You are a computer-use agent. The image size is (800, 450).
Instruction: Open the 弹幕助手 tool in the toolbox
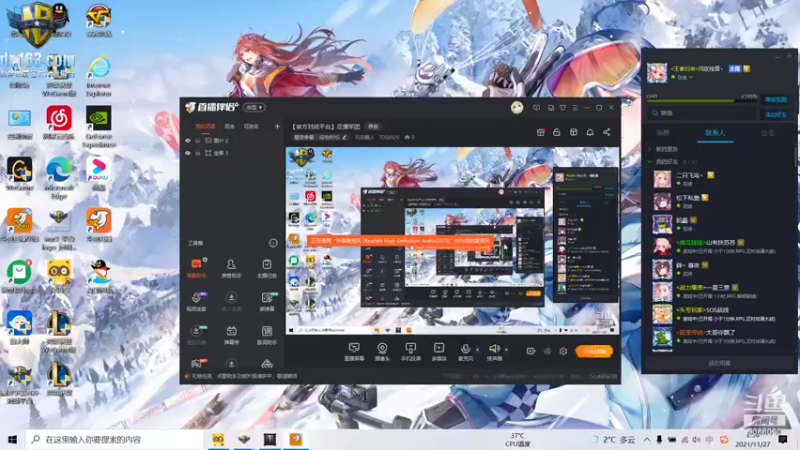[x=196, y=268]
